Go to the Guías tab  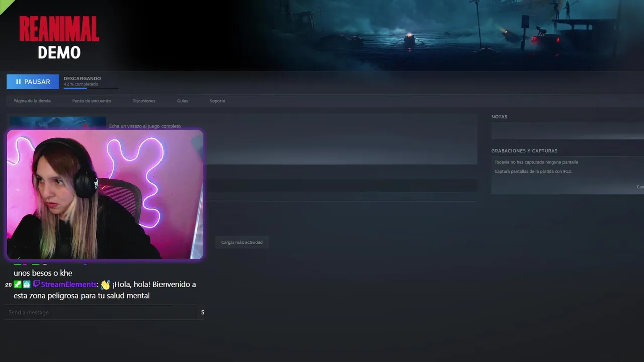click(x=183, y=101)
